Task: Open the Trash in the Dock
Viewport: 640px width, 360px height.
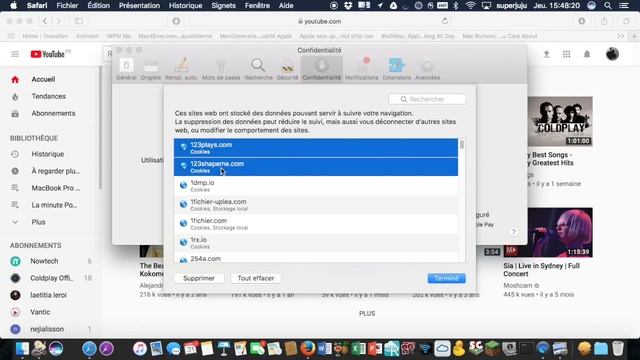Action: 618,349
